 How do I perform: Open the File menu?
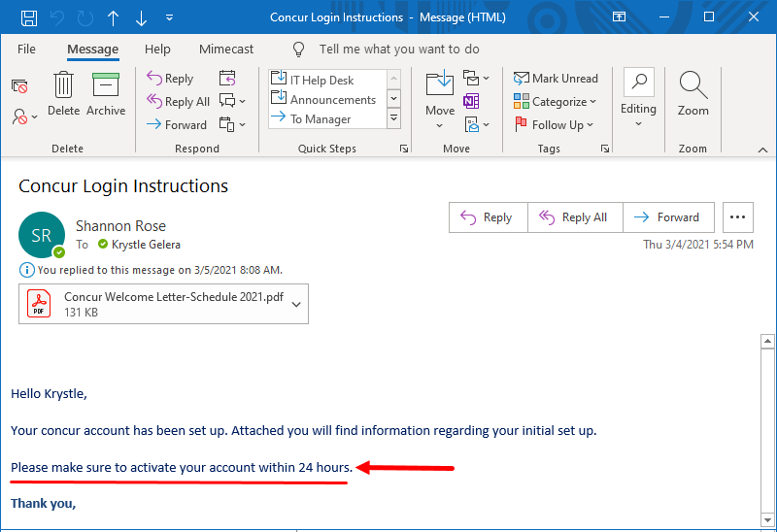click(x=26, y=50)
